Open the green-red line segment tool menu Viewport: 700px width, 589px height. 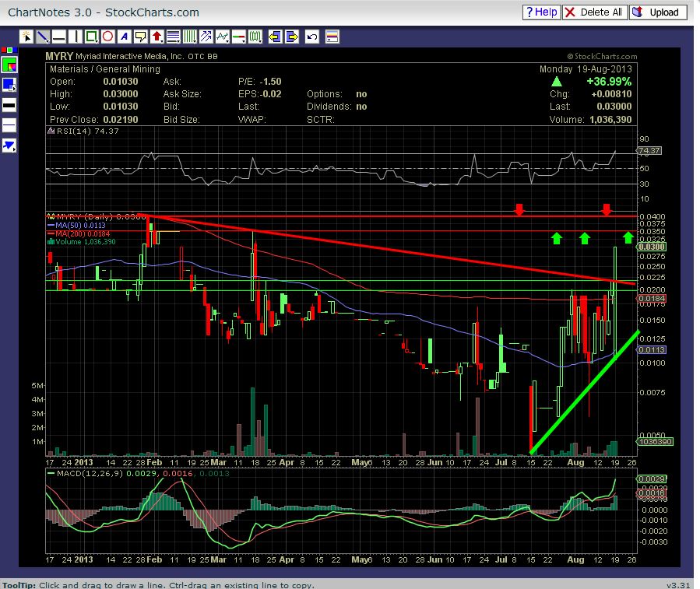coord(239,37)
